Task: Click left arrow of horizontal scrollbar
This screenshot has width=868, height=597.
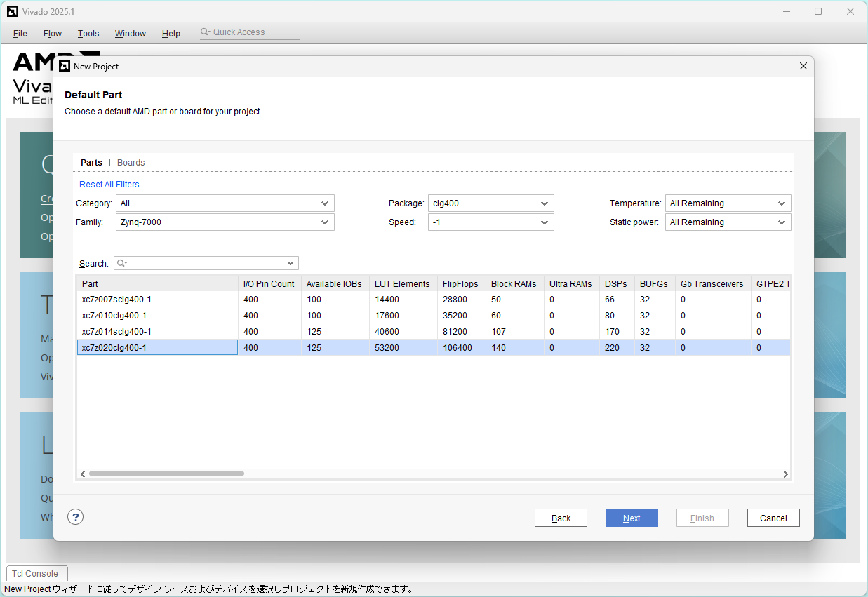Action: click(x=83, y=474)
